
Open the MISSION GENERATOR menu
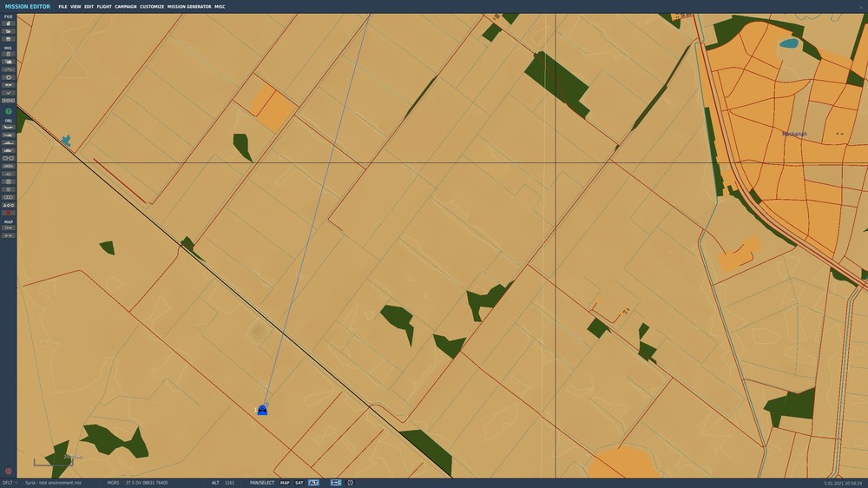[x=189, y=7]
